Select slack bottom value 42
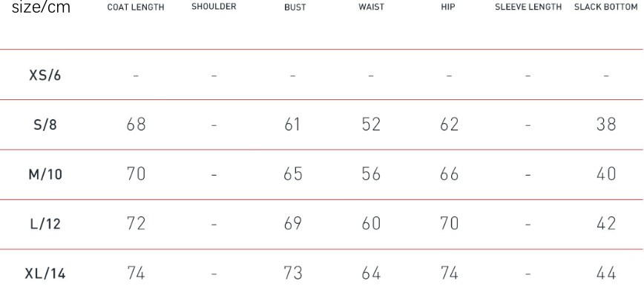Image resolution: width=644 pixels, height=289 pixels. coord(606,223)
